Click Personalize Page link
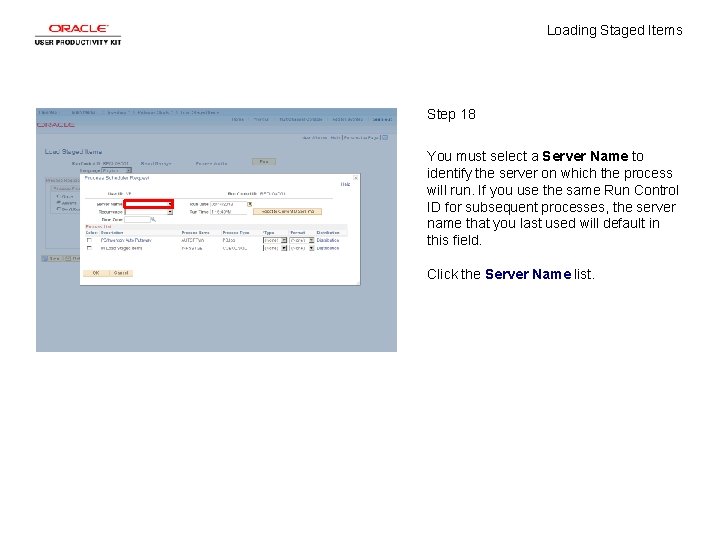720x540 pixels. tap(361, 138)
